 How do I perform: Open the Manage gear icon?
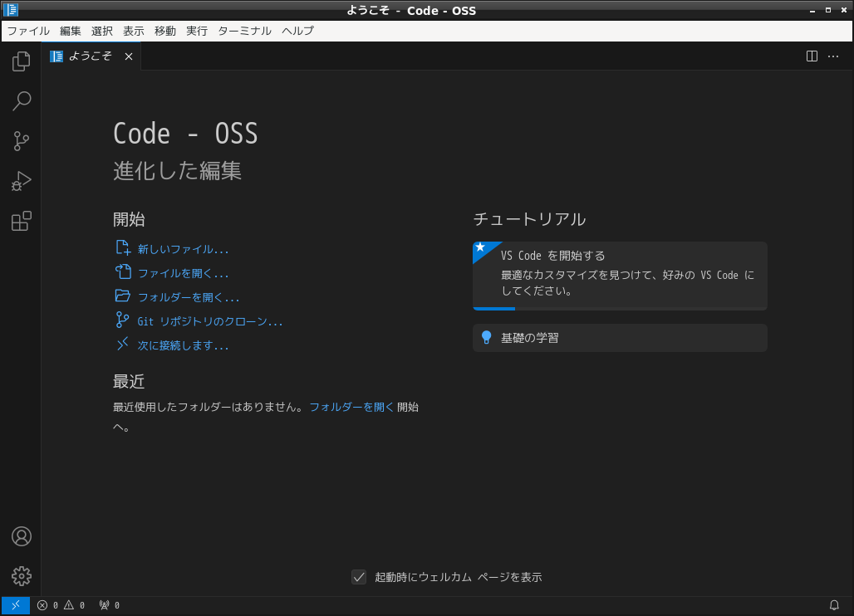[x=22, y=575]
